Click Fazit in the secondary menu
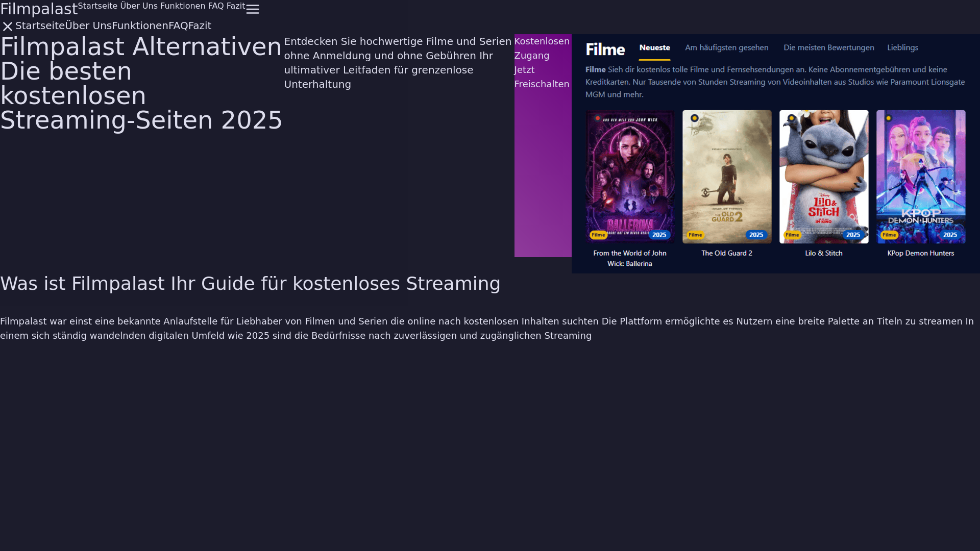The height and width of the screenshot is (551, 980). 200,26
